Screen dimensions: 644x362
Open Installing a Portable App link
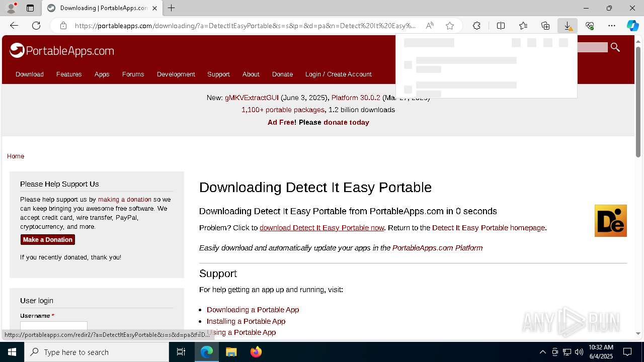(x=246, y=321)
